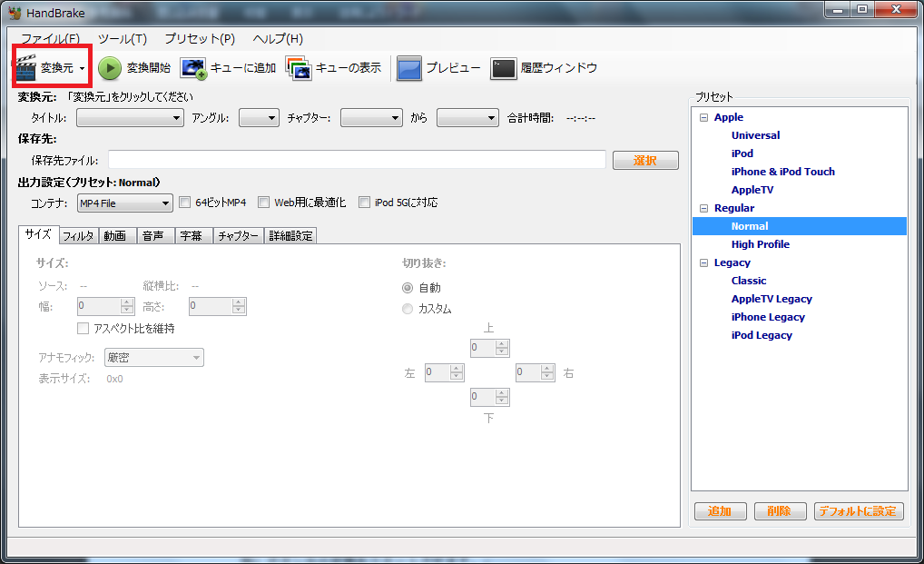This screenshot has height=564, width=924.
Task: Click the キューに追加 toolbar label
Action: [x=243, y=68]
